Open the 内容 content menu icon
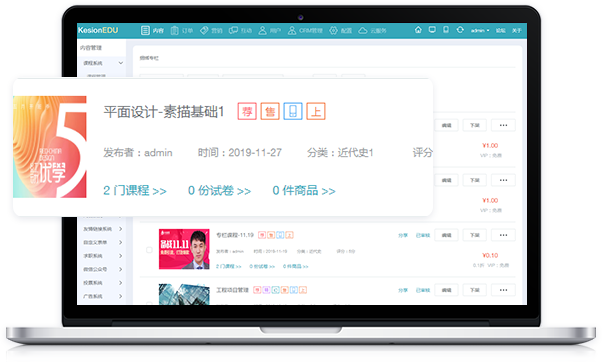 [145, 30]
